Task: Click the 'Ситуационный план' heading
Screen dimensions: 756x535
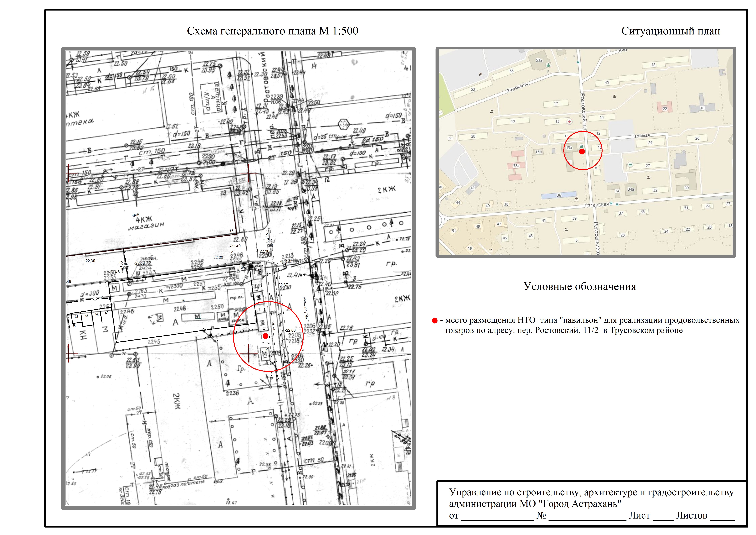Action: pyautogui.click(x=670, y=31)
